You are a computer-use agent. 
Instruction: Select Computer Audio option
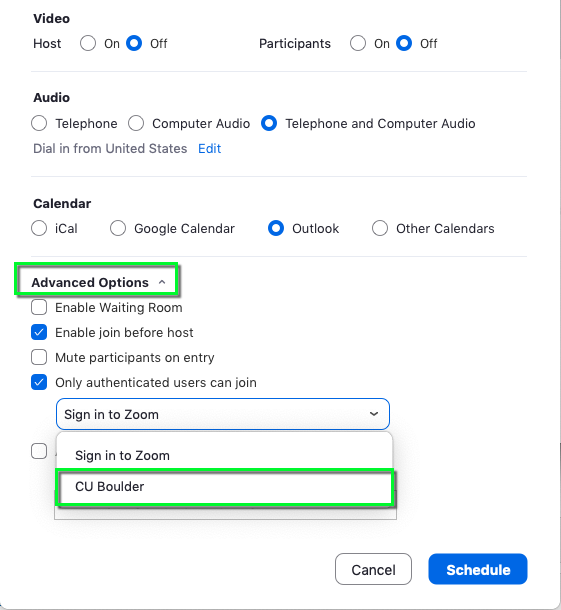tap(136, 123)
